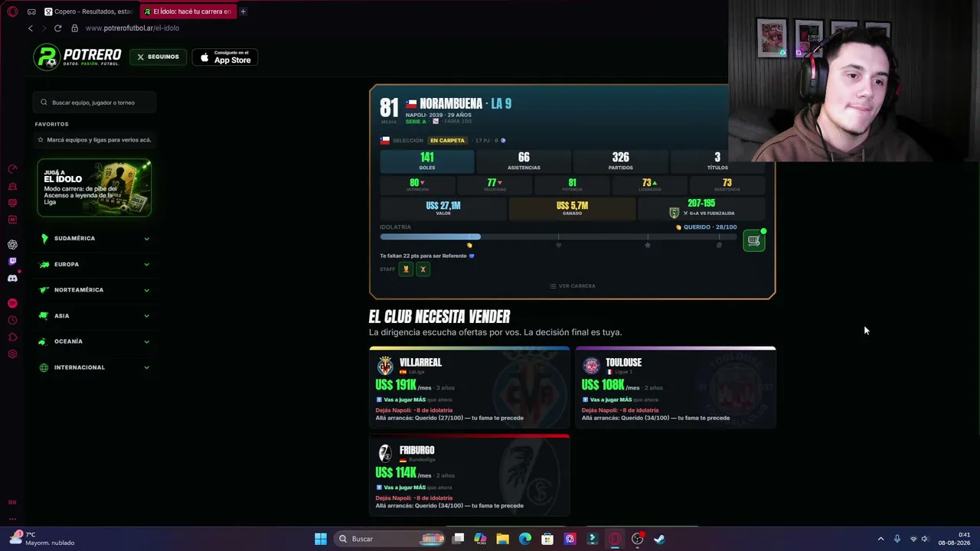Click the Toulouse club crest
Screen dimensions: 980x551
(x=591, y=366)
